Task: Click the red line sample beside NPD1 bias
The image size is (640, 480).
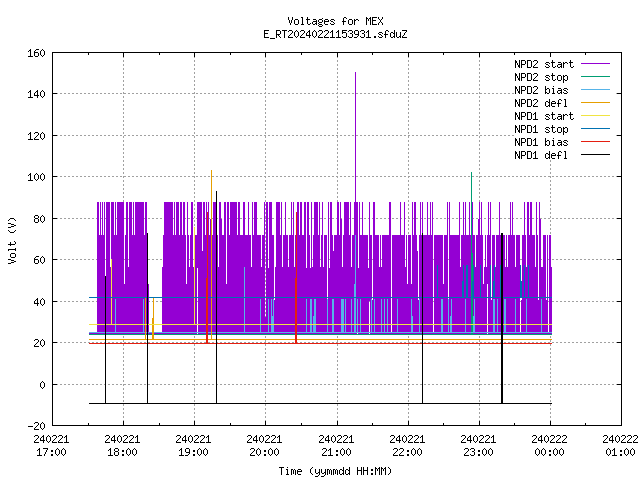Action: [595, 142]
